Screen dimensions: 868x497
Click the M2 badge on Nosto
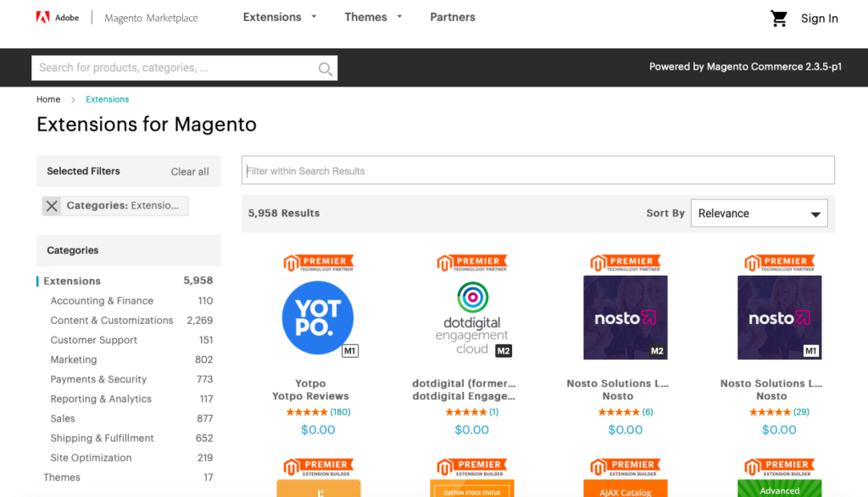(657, 351)
